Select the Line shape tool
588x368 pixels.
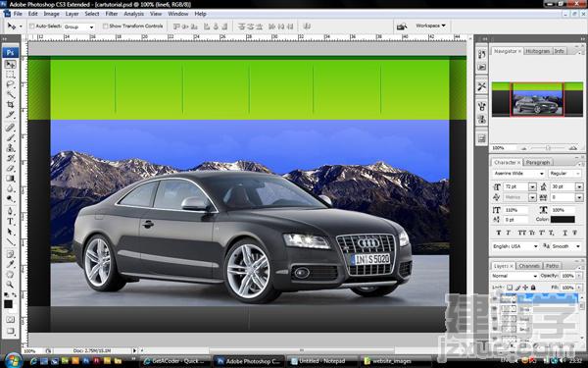tap(10, 241)
